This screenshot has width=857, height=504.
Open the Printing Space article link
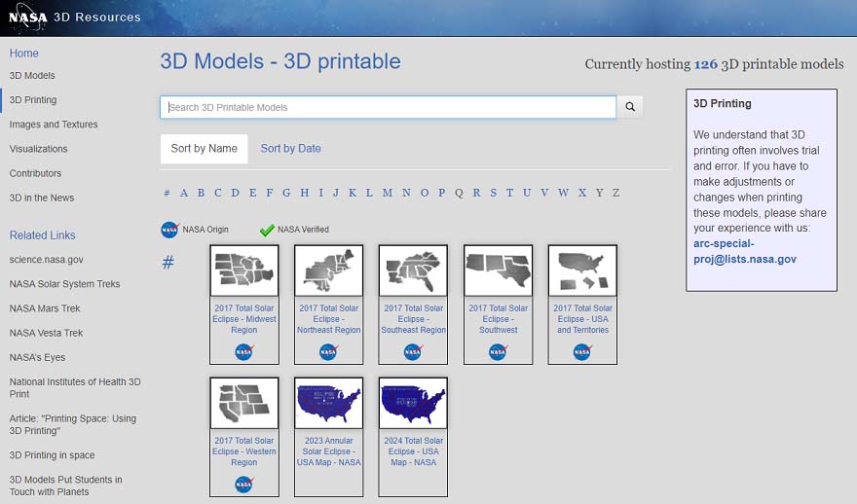[x=73, y=424]
